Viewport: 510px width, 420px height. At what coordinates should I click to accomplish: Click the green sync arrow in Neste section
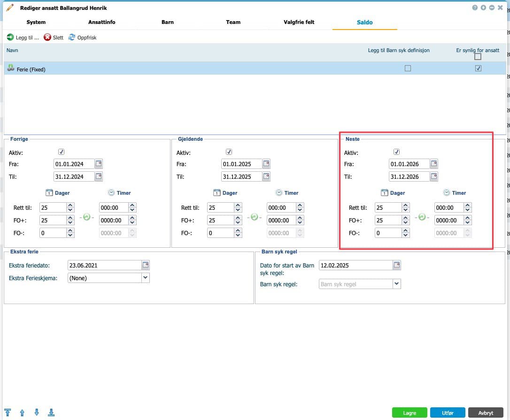point(421,217)
